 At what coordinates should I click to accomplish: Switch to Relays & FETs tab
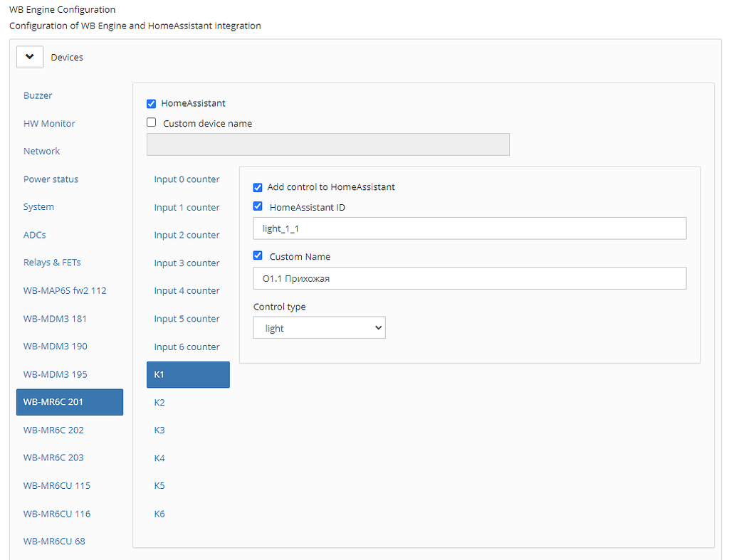click(52, 263)
